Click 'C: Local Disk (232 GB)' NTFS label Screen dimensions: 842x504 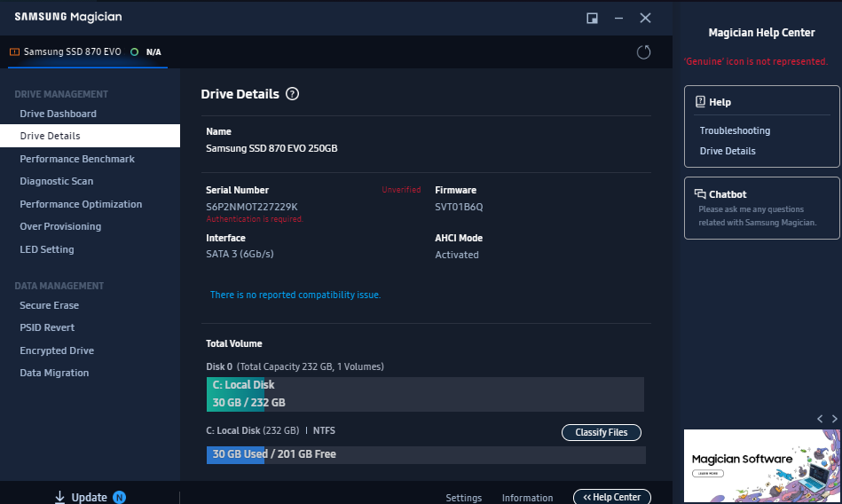[x=270, y=430]
